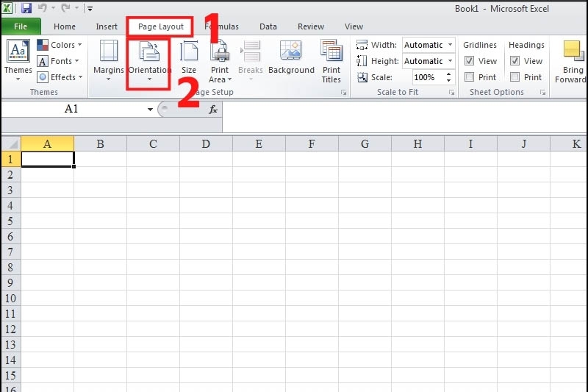Image resolution: width=588 pixels, height=392 pixels.
Task: Open the theme Effects dropdown
Action: [x=60, y=77]
